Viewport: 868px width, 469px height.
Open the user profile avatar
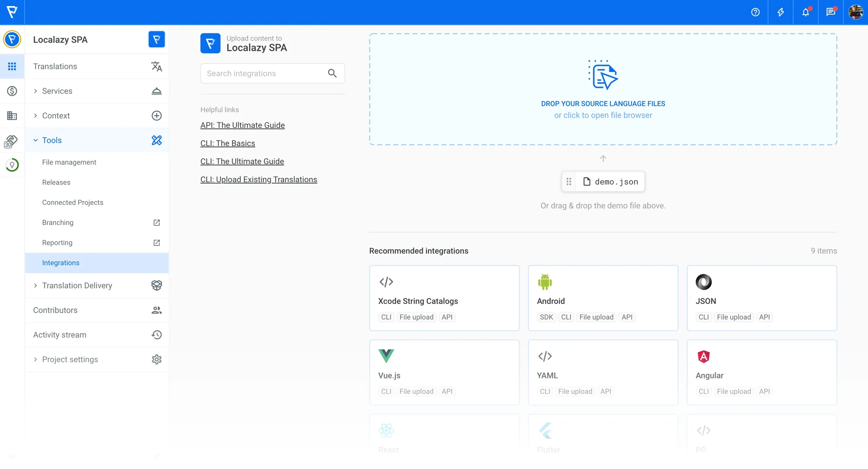tap(855, 12)
